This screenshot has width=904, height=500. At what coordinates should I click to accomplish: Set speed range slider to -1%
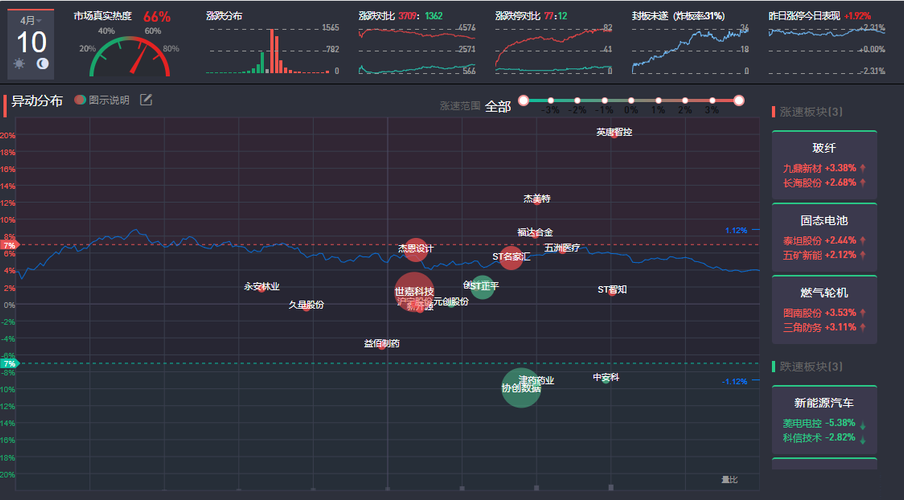pos(604,100)
